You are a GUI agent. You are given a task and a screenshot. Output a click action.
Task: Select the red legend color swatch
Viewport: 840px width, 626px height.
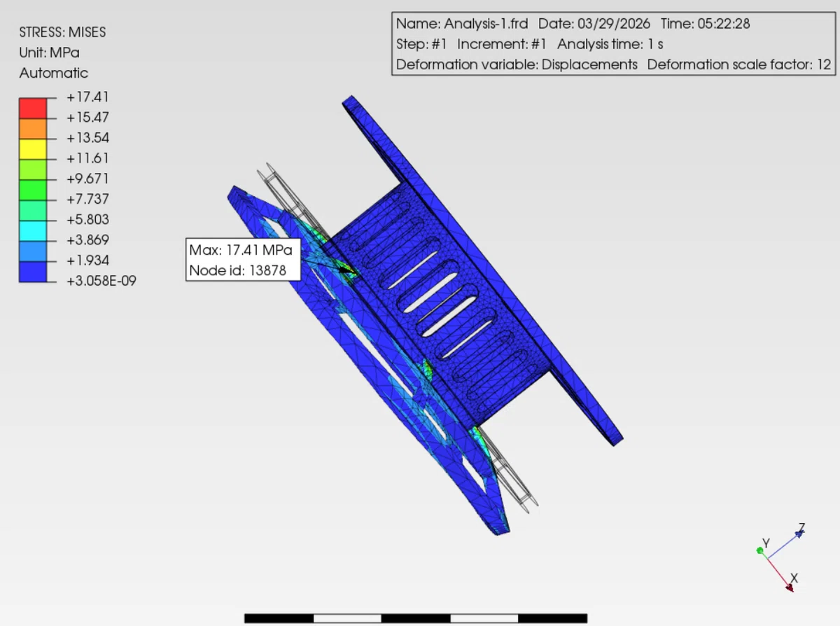click(x=33, y=108)
